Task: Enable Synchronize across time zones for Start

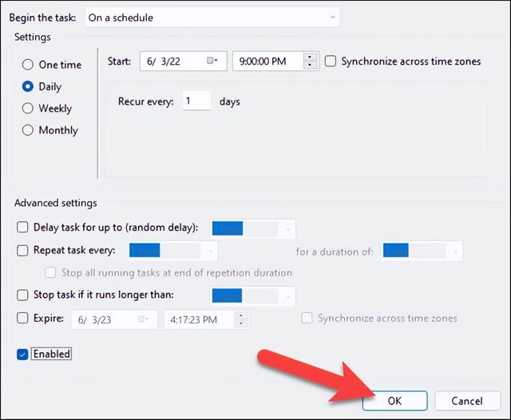Action: tap(330, 61)
